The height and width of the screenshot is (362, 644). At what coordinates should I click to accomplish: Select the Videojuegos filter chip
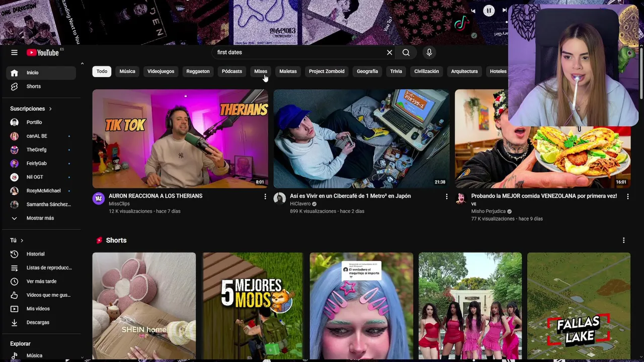click(161, 71)
